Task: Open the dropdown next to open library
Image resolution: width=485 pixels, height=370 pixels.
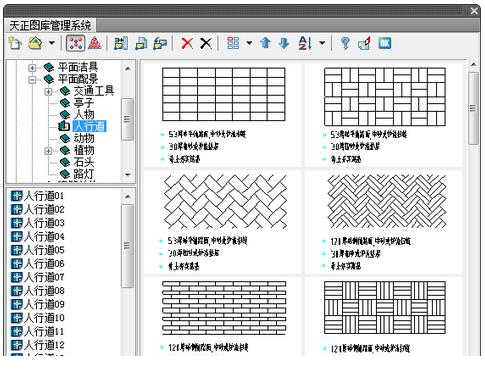Action: [x=52, y=43]
